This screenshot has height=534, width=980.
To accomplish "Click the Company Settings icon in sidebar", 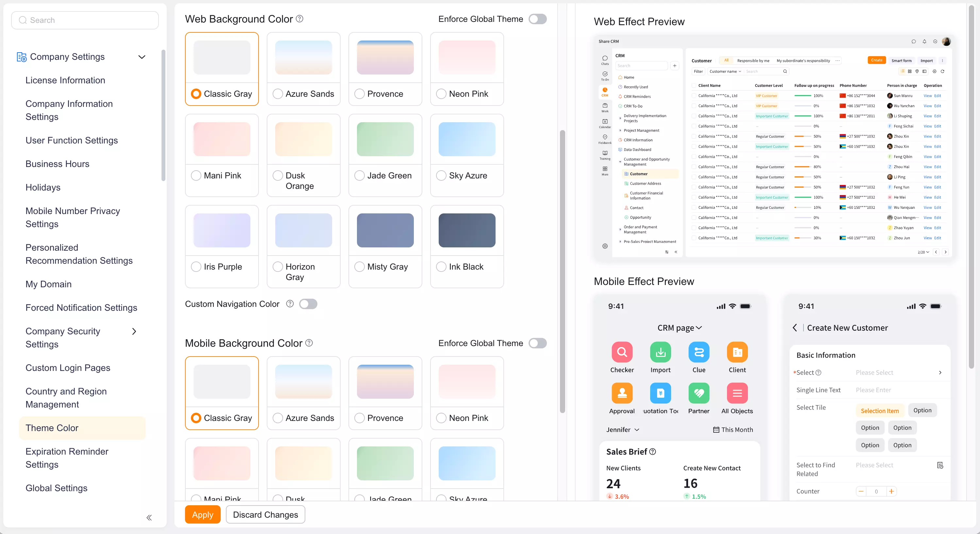I will pyautogui.click(x=22, y=57).
